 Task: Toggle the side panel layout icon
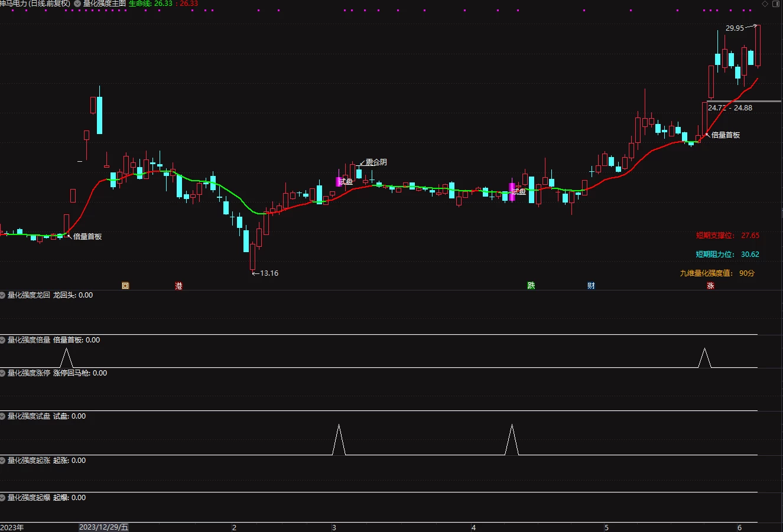[x=775, y=4]
